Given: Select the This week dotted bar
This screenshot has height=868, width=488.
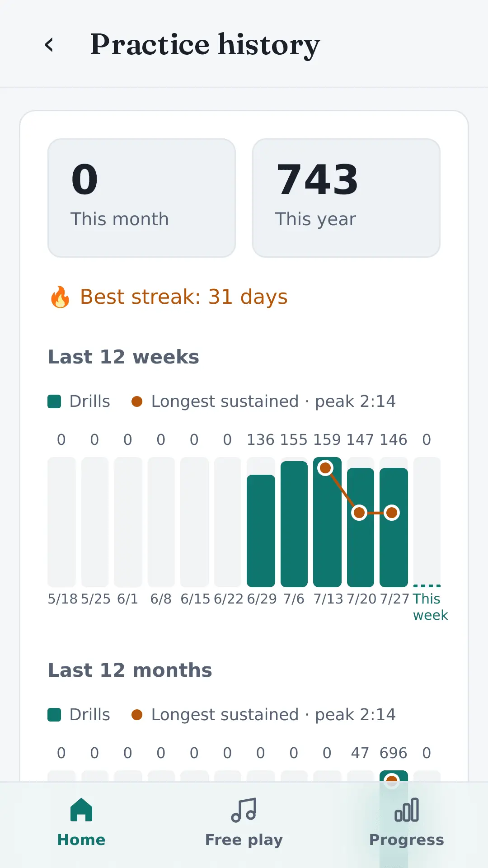Looking at the screenshot, I should [427, 522].
